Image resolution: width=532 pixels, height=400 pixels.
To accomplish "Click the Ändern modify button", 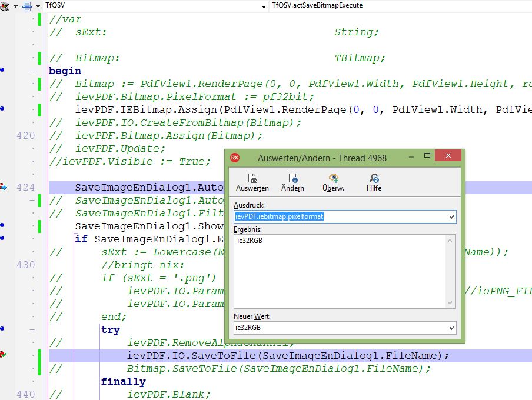I will [x=293, y=182].
